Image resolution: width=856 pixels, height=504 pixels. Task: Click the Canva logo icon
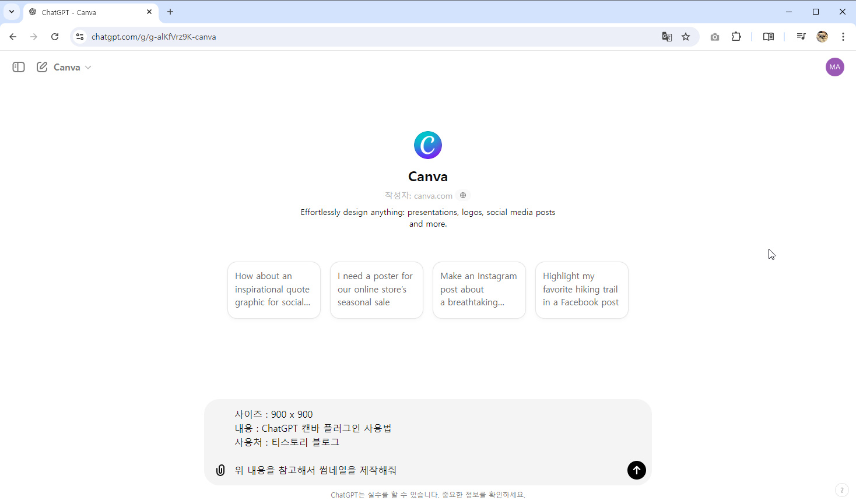[428, 145]
